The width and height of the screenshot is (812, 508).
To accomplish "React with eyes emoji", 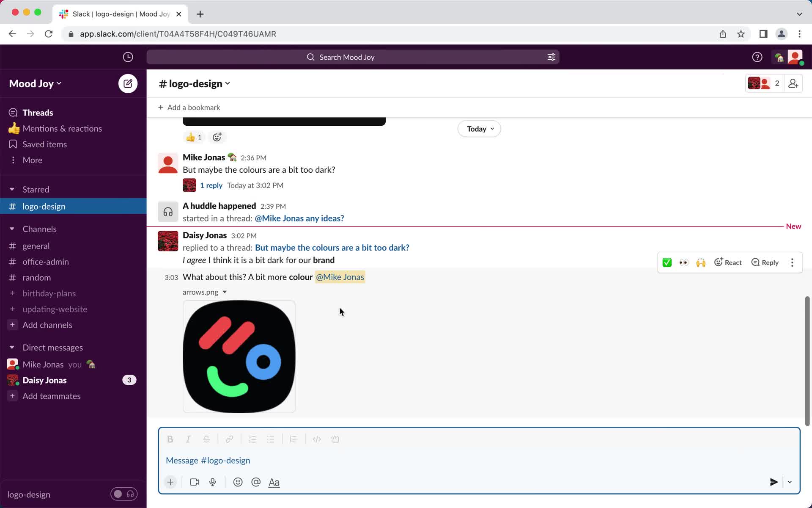I will (x=683, y=262).
